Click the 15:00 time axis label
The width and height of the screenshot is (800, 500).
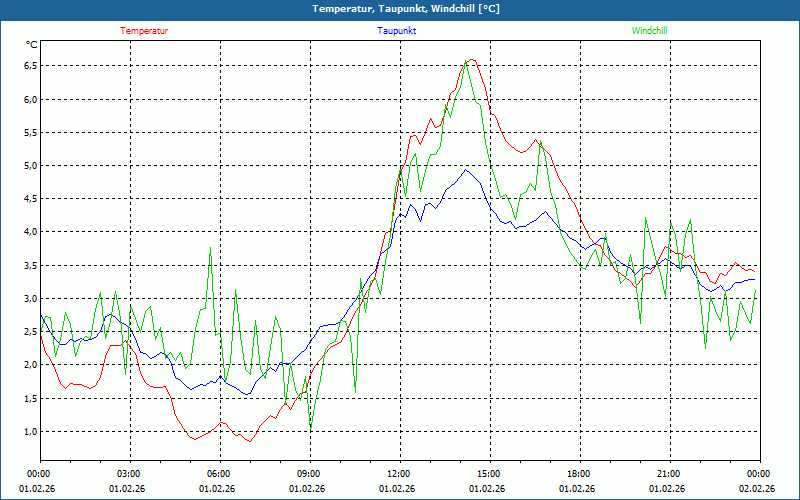(489, 474)
